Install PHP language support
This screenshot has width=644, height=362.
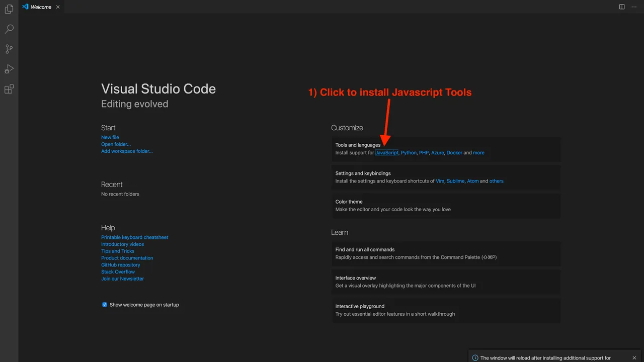424,153
